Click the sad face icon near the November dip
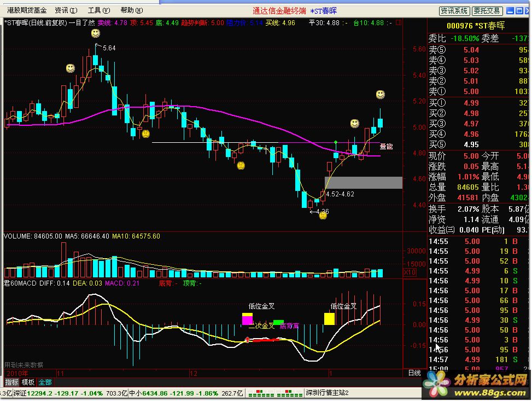Viewport: 532px width, 401px height. point(146,133)
